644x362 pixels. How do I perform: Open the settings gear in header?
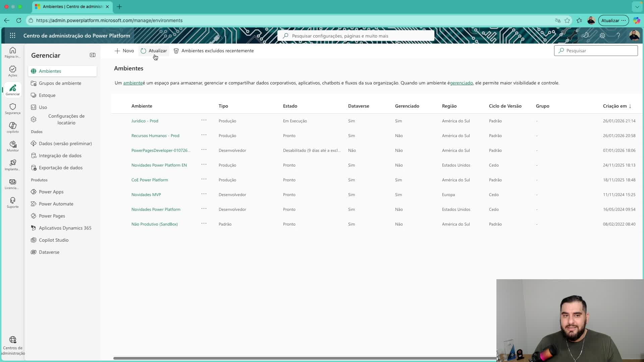(602, 36)
